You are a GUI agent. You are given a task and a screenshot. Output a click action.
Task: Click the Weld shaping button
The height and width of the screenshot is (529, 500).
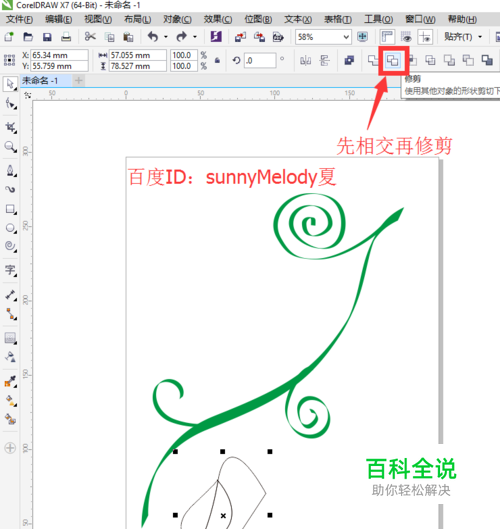click(x=373, y=61)
